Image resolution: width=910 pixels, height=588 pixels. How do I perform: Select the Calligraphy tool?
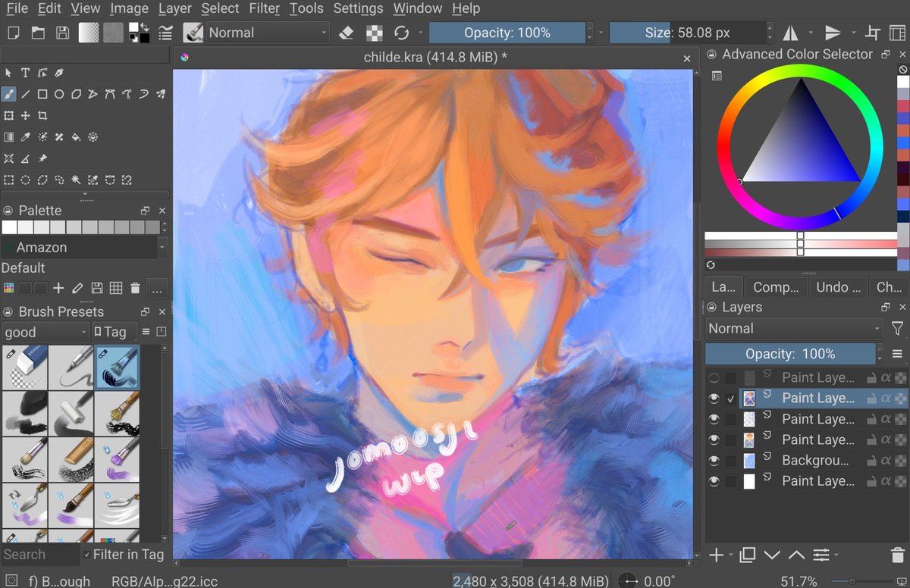point(59,73)
